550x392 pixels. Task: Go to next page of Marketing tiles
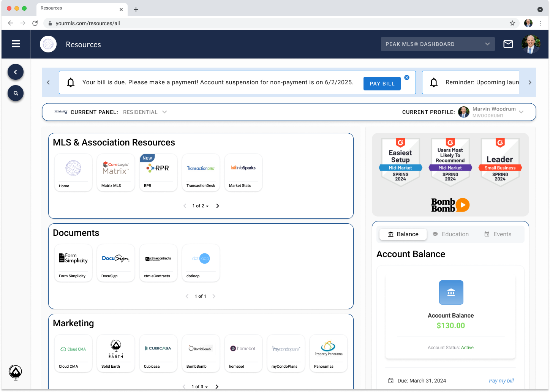coord(217,387)
